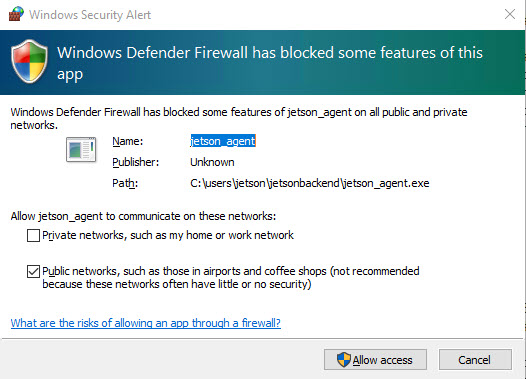The height and width of the screenshot is (379, 526).
Task: Click the firewall globe icon in title bar
Action: point(16,14)
